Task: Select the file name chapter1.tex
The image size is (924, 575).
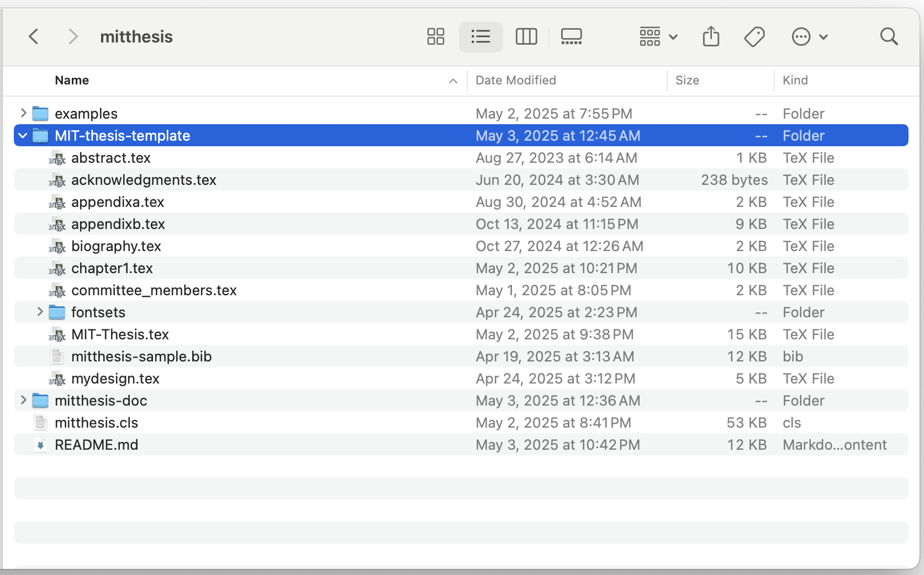Action: coord(112,268)
